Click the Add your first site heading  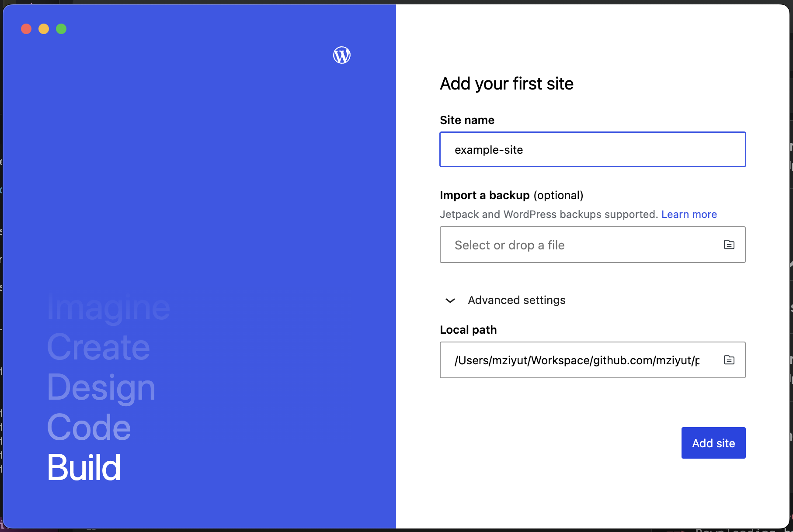507,83
